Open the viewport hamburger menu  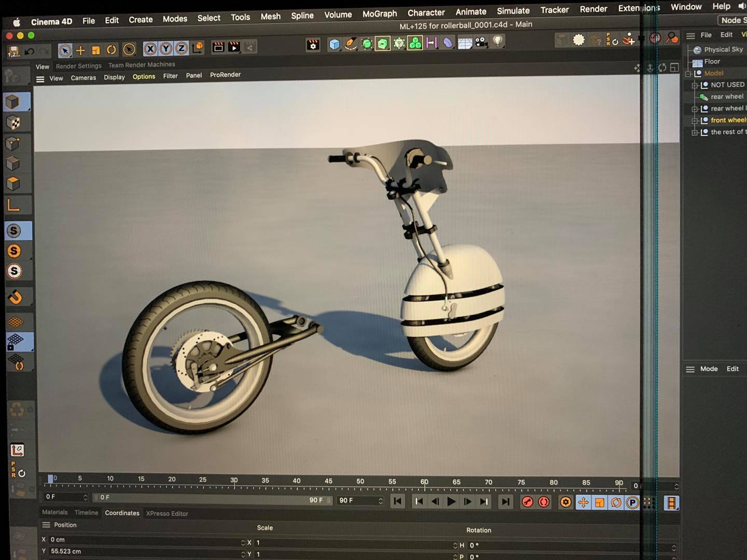[x=40, y=79]
